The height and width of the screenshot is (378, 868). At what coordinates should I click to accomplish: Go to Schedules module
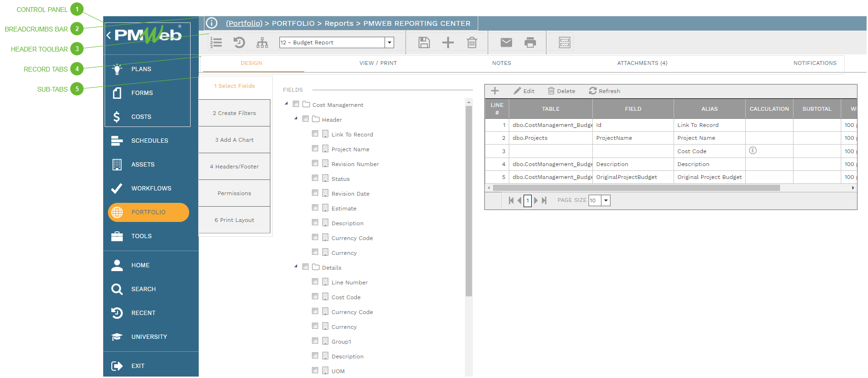pyautogui.click(x=150, y=140)
